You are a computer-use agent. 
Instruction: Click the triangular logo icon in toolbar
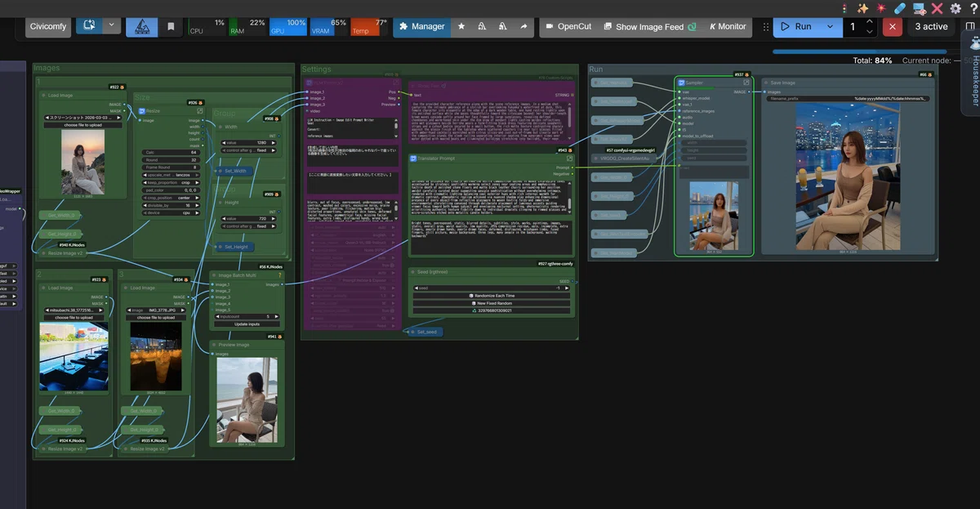coord(142,26)
